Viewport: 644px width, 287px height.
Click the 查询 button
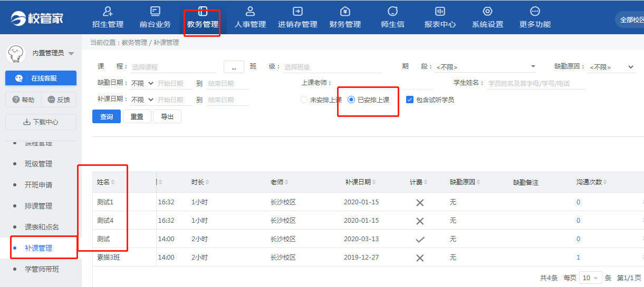tap(107, 116)
